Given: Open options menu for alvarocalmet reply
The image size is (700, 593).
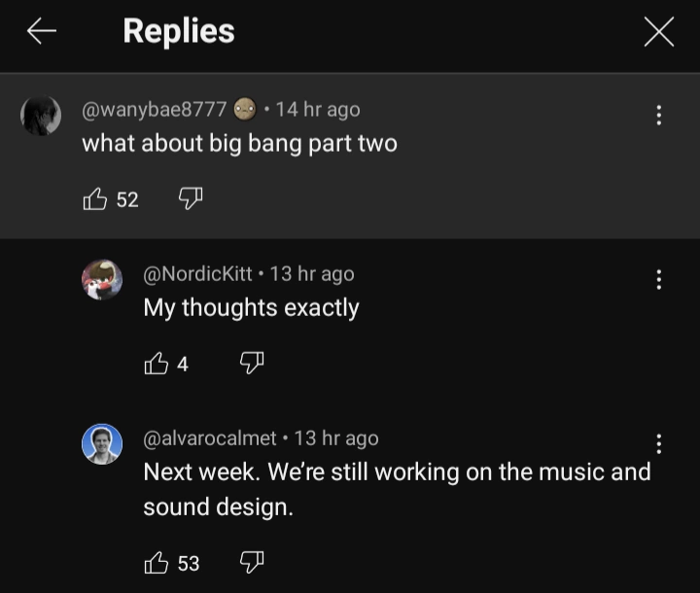Looking at the screenshot, I should click(x=659, y=444).
